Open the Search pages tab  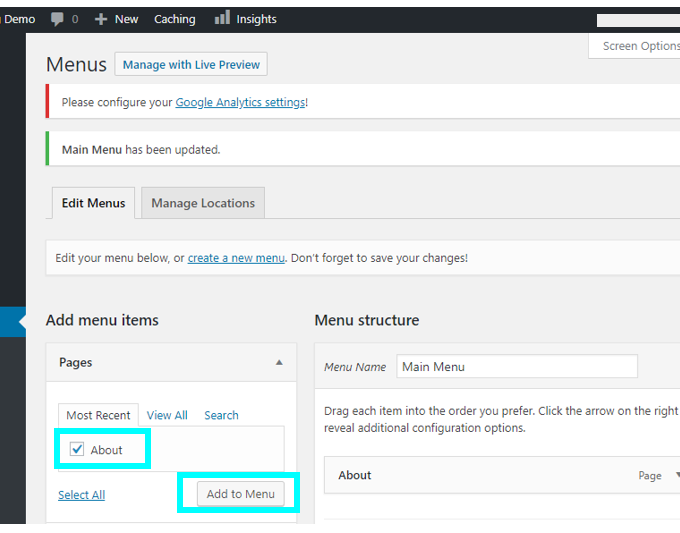221,415
